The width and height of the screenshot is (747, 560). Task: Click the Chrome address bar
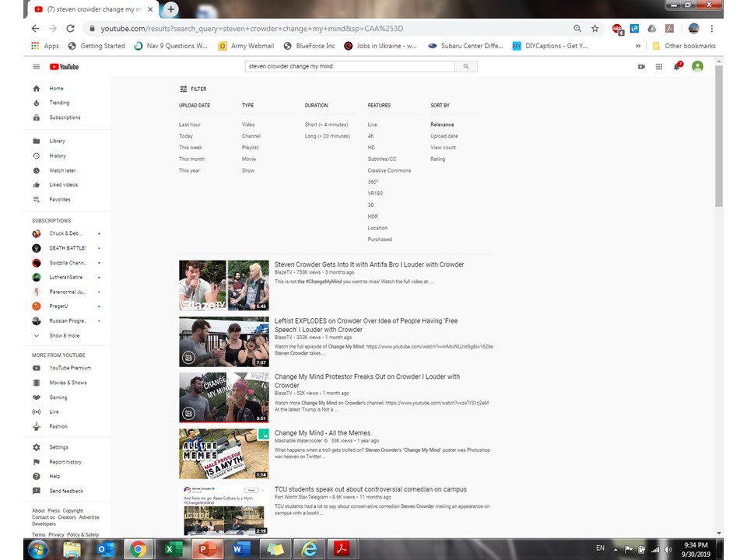pyautogui.click(x=328, y=29)
